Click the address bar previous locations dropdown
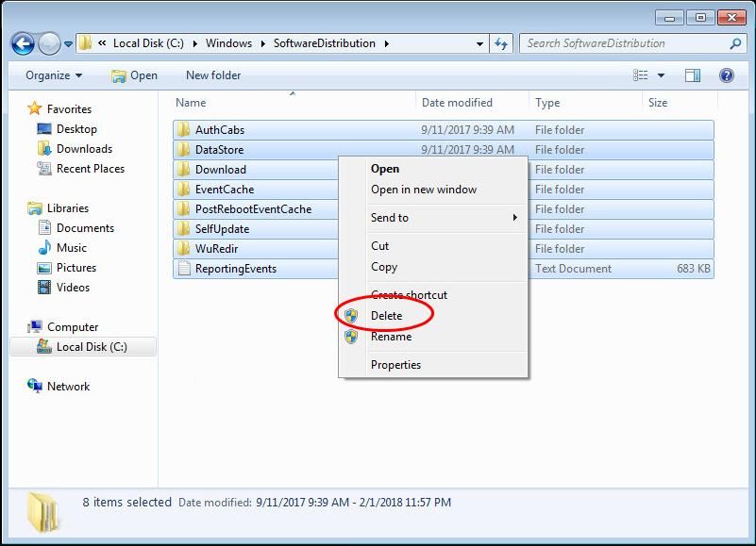Screen dimensions: 756x546 tap(479, 44)
